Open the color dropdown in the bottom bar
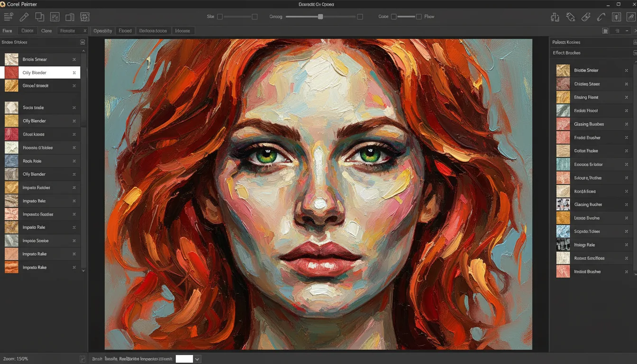Screen dimensions: 637x364 [x=196, y=359]
